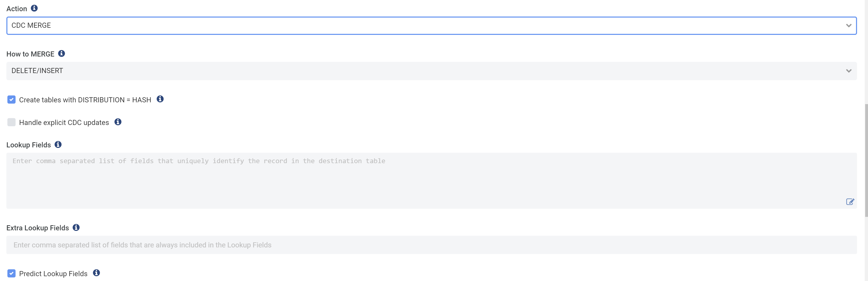Open the Action dropdown showing CDC MERGE
The image size is (868, 281).
coord(431,25)
